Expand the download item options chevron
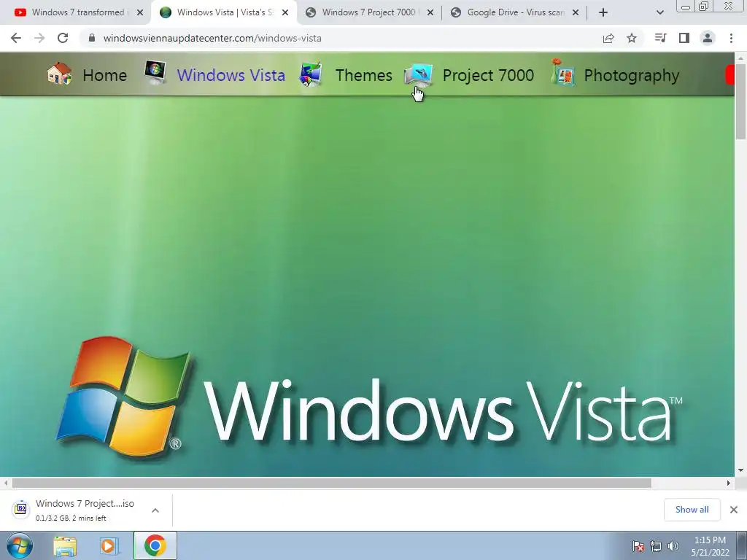The width and height of the screenshot is (747, 560). [155, 510]
